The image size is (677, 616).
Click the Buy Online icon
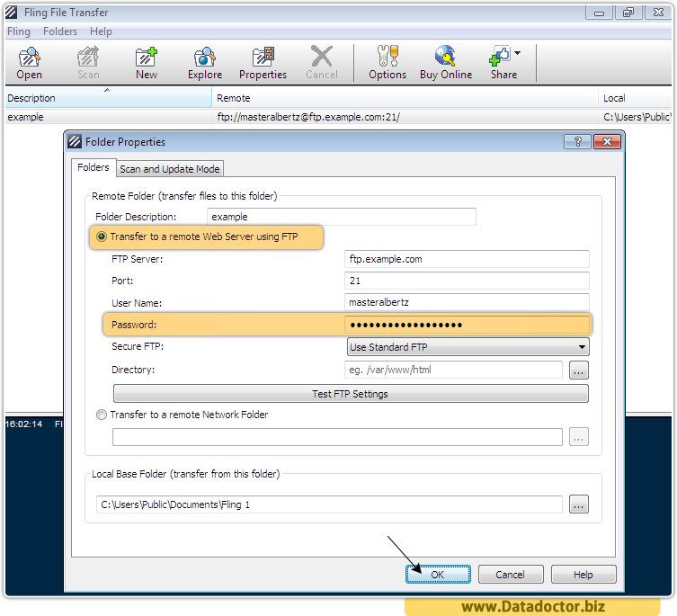pos(446,63)
